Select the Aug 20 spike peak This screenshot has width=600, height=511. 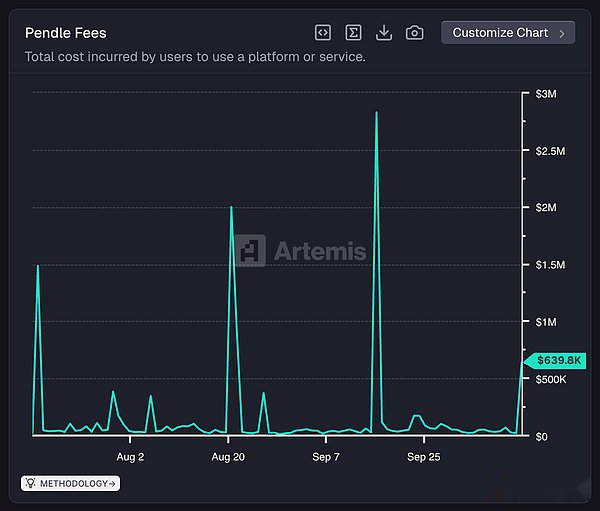(231, 208)
